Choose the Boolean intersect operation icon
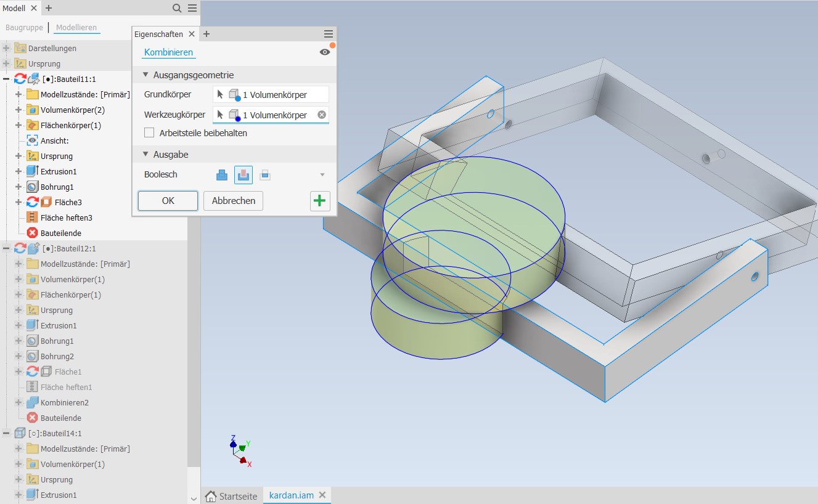Viewport: 818px width, 504px height. click(264, 175)
